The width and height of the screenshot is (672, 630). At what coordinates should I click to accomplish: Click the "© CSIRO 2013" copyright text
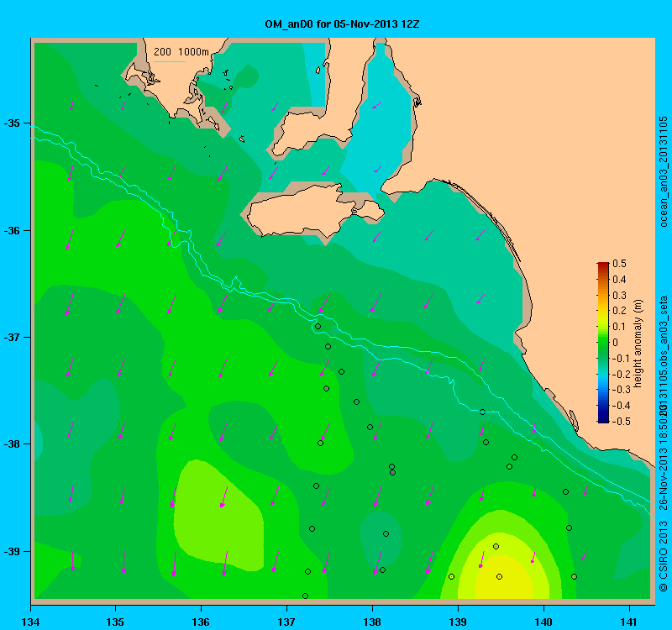pyautogui.click(x=663, y=556)
